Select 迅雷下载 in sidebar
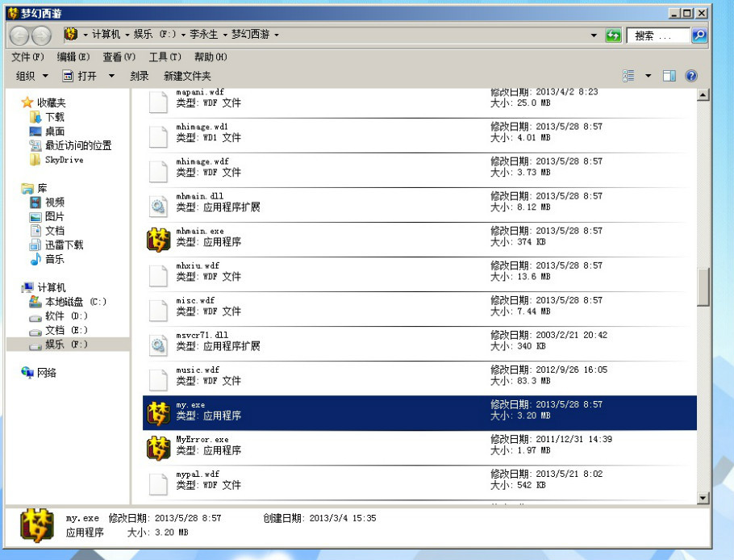This screenshot has height=560, width=734. point(65,244)
